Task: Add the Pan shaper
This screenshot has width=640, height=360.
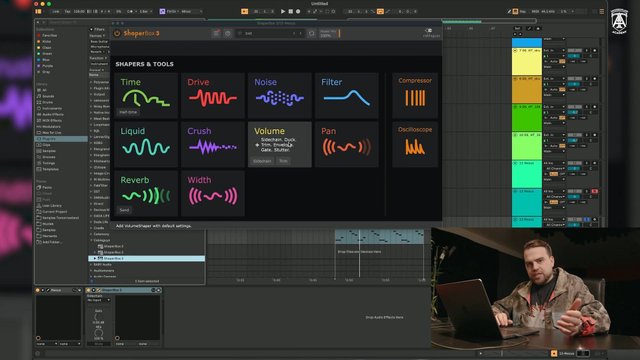Action: click(347, 144)
